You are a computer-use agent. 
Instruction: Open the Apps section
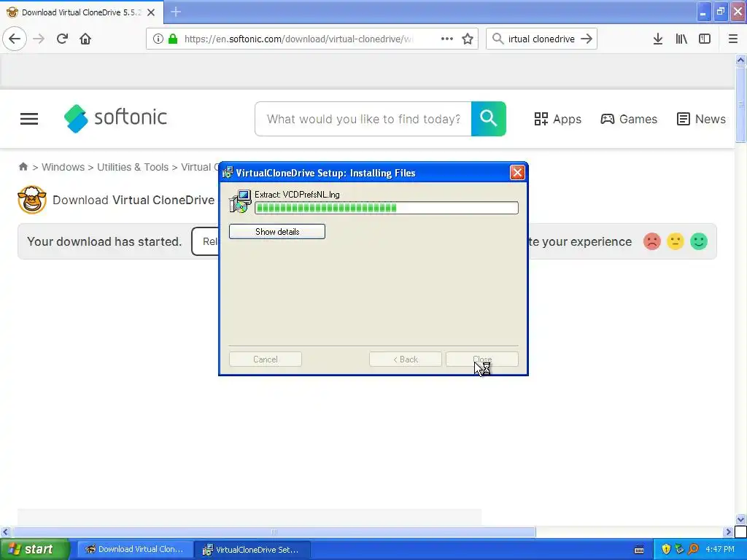(x=557, y=119)
